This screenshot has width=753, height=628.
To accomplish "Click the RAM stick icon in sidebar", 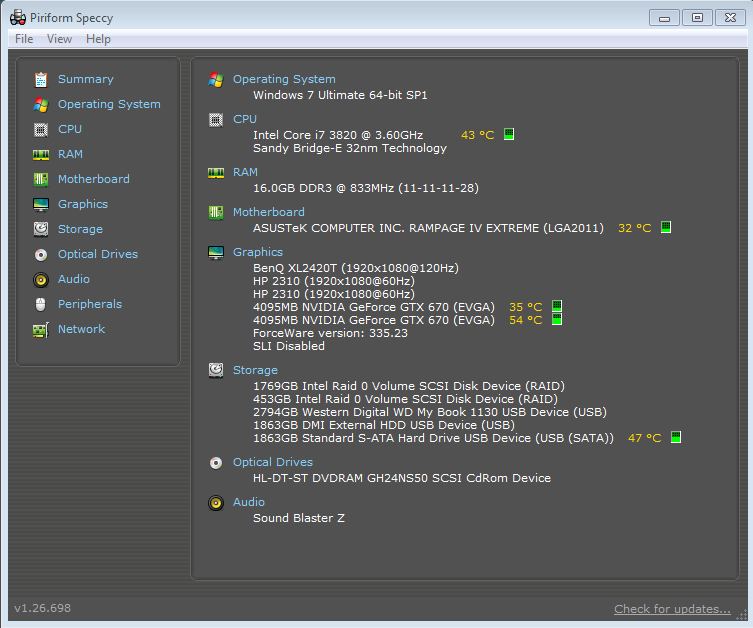I will [x=41, y=155].
